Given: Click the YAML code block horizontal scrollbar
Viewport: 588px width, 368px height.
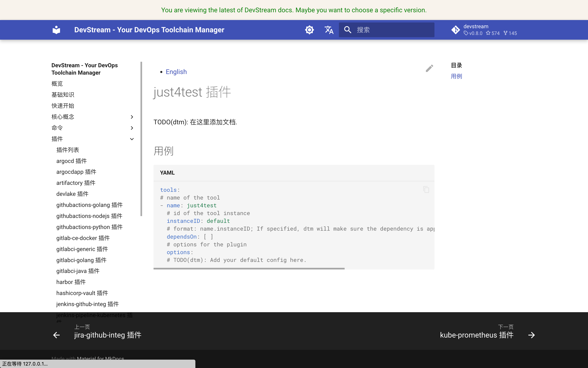Looking at the screenshot, I should pyautogui.click(x=249, y=268).
